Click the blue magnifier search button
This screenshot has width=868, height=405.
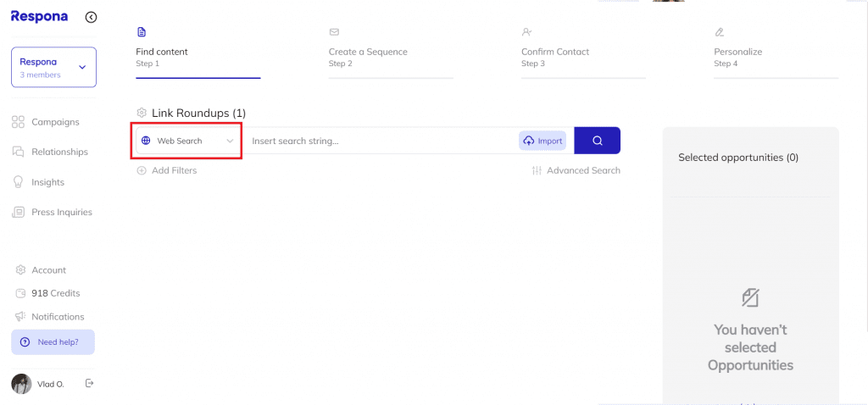coord(598,141)
